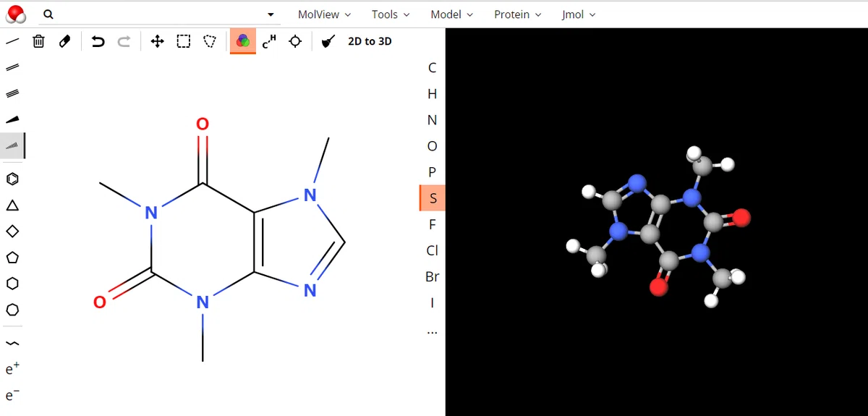Select the lasso selection tool
Image resolution: width=868 pixels, height=416 pixels.
[209, 41]
